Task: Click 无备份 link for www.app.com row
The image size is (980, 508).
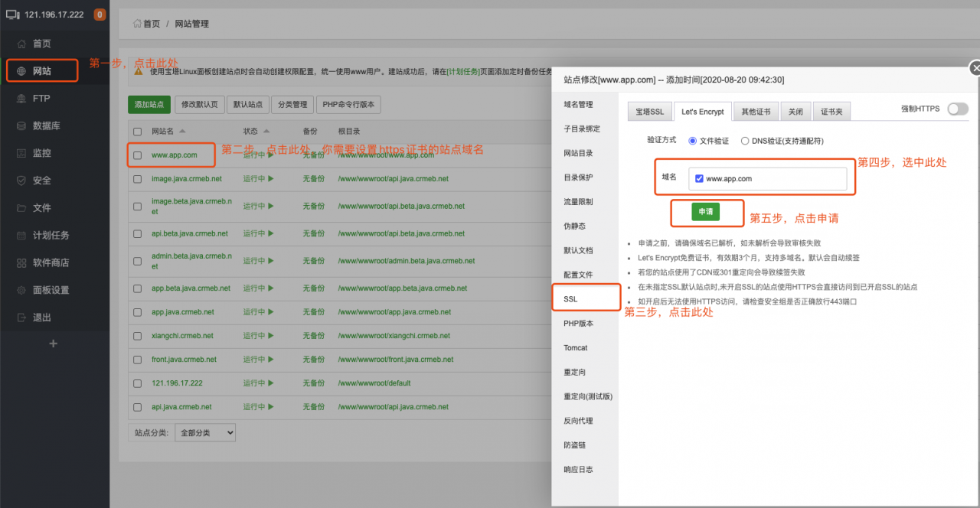Action: tap(313, 155)
